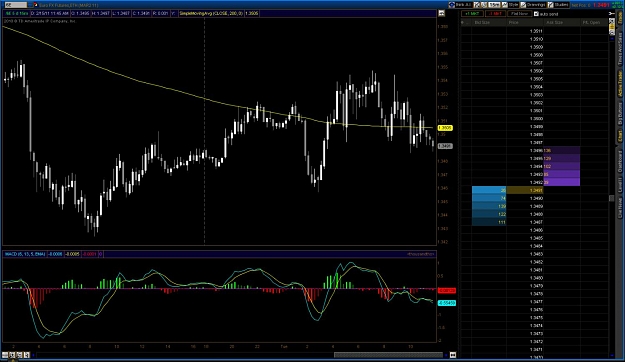
Task: Click the first chart tool icon at bottom left
Action: tap(5, 355)
